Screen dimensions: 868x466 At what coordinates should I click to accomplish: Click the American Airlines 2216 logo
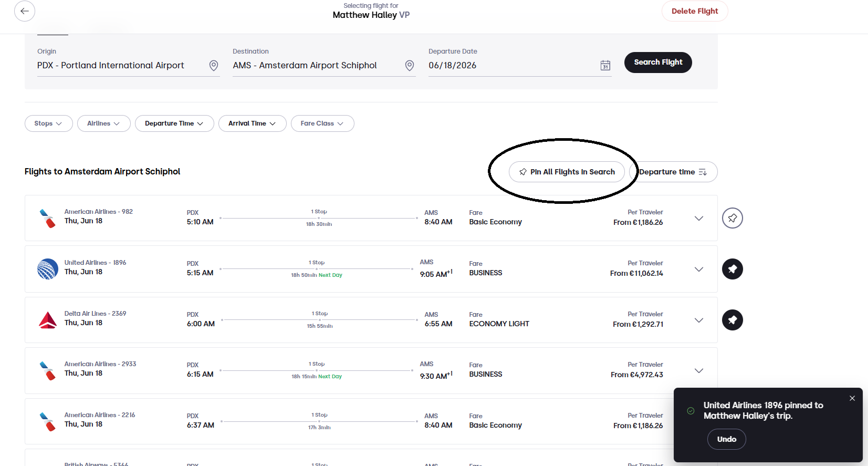pos(48,421)
